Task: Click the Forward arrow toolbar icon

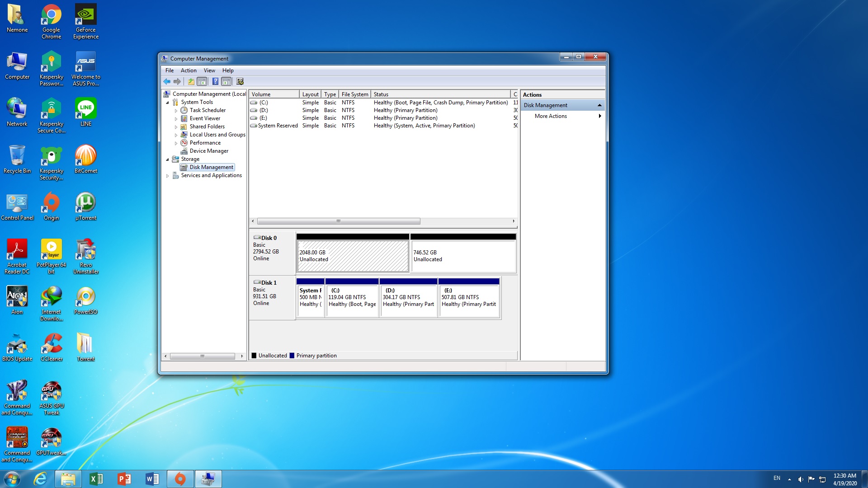Action: tap(177, 82)
